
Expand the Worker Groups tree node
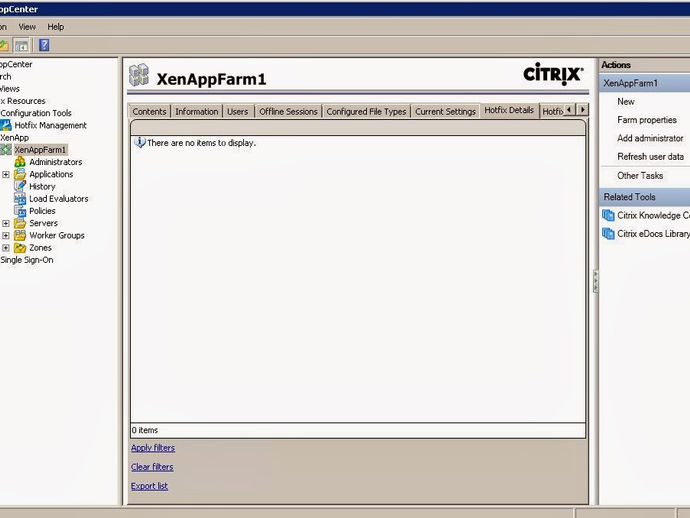pyautogui.click(x=6, y=235)
